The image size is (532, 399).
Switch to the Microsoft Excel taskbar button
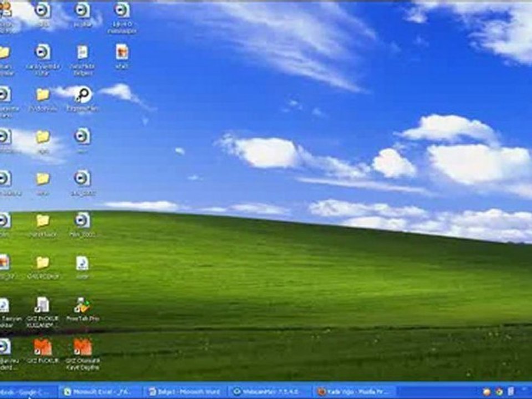100,392
